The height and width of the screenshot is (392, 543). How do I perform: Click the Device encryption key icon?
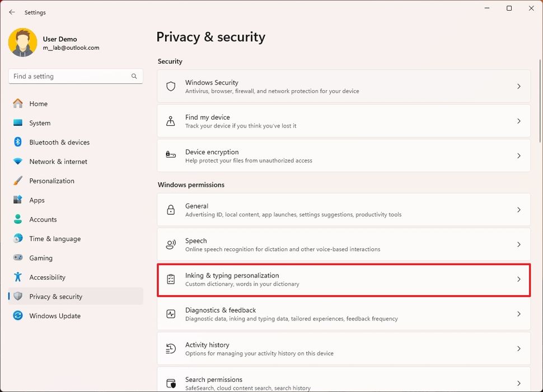pyautogui.click(x=171, y=156)
